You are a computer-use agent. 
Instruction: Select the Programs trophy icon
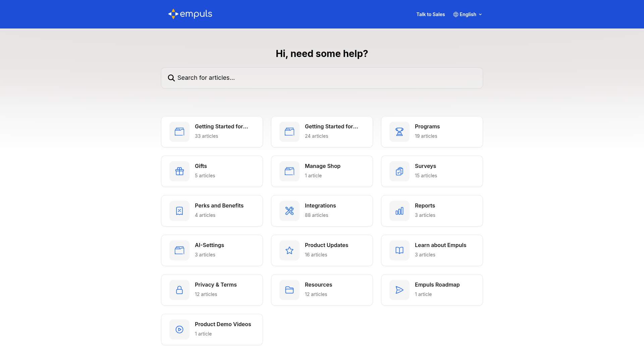click(x=399, y=132)
